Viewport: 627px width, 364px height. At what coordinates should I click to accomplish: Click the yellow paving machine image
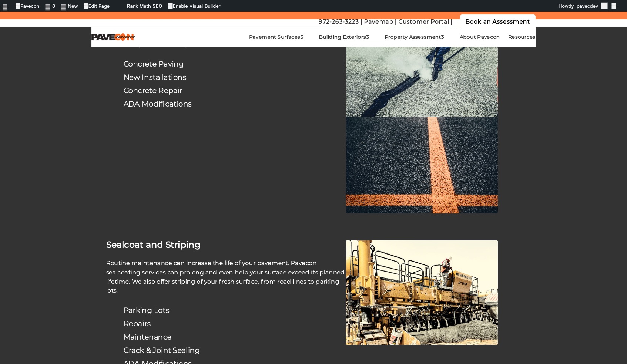422,292
